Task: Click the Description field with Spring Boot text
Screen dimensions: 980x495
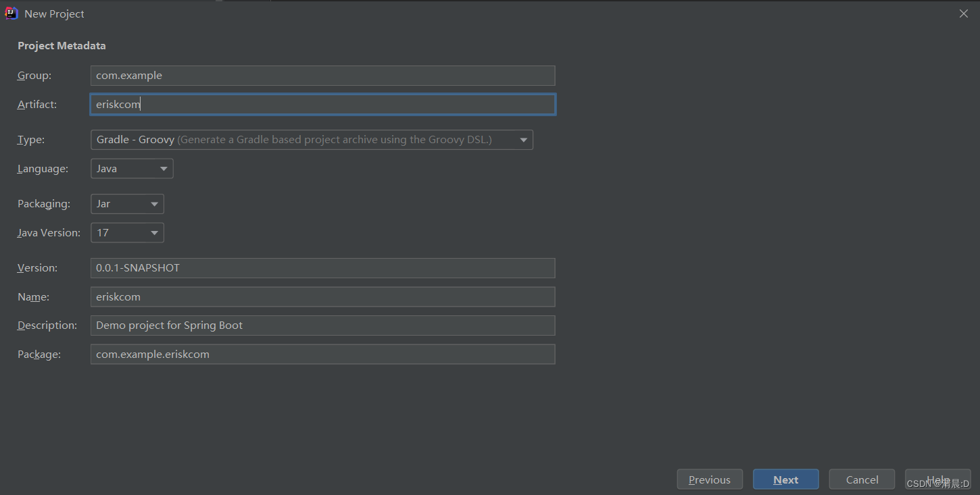Action: (322, 325)
